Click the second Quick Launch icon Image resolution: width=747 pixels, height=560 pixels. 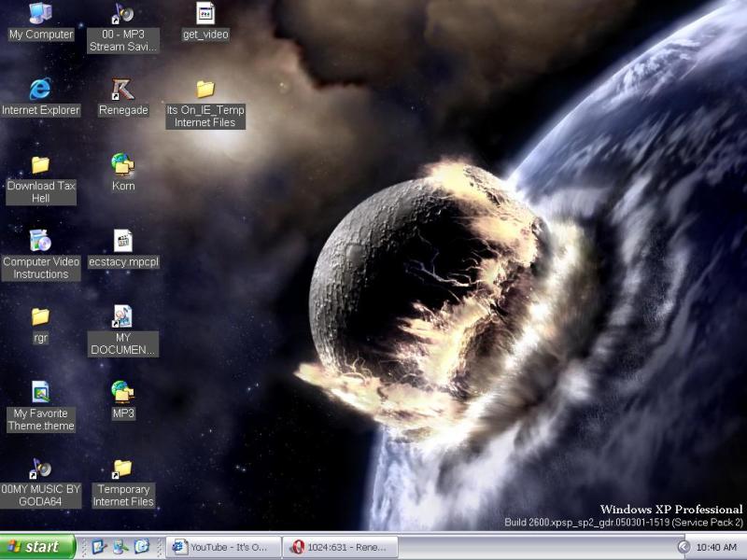[x=120, y=547]
